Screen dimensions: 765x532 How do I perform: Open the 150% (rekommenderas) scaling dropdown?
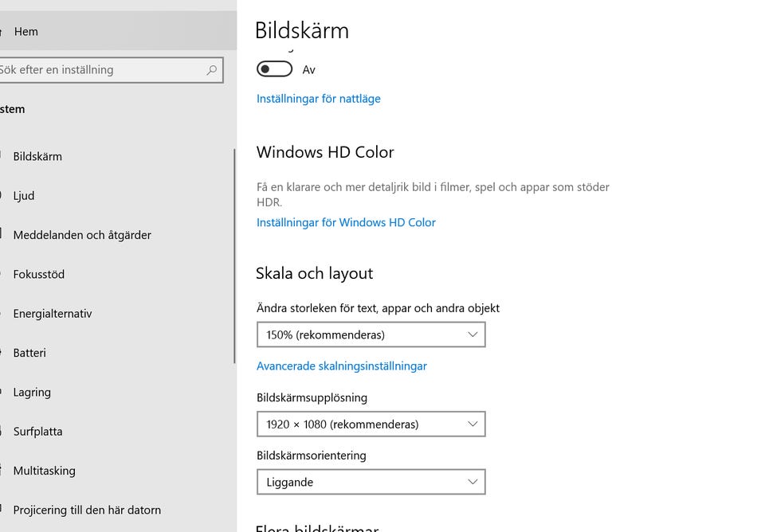371,334
